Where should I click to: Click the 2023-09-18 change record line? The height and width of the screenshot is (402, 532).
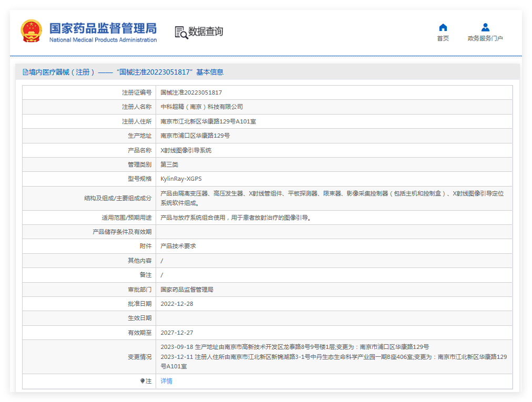coord(294,347)
